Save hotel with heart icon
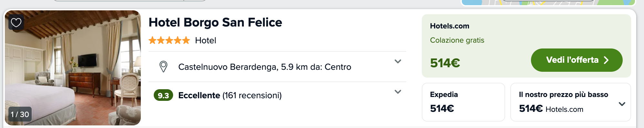The height and width of the screenshot is (128, 644). coord(16,22)
